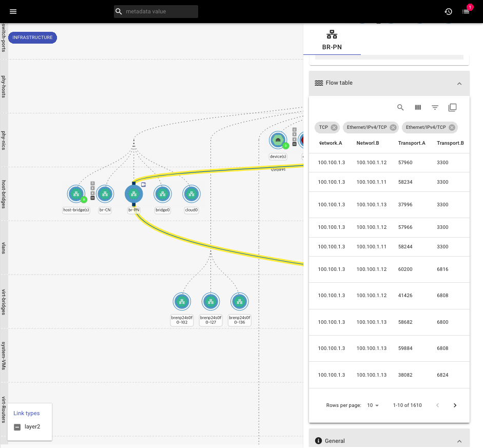Collapse the Flow table section
The image size is (483, 448).
pos(459,84)
